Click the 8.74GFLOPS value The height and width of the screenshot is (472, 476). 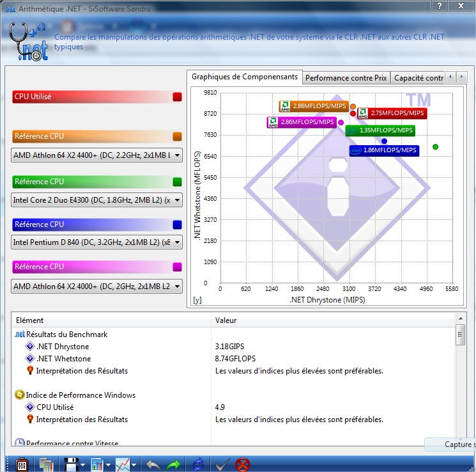(x=235, y=358)
